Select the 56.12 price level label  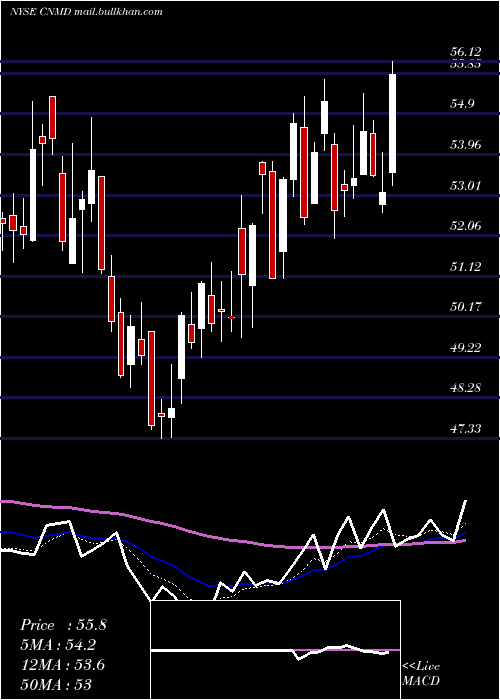[465, 53]
